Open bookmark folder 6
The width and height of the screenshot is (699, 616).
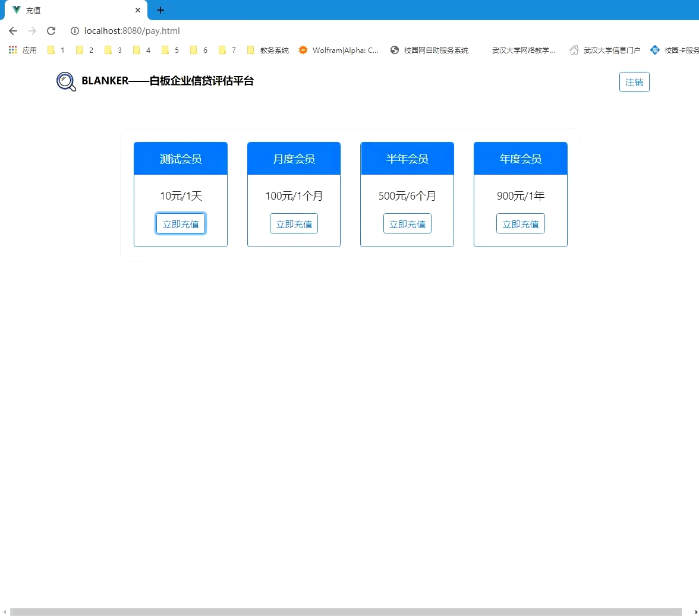[x=199, y=50]
